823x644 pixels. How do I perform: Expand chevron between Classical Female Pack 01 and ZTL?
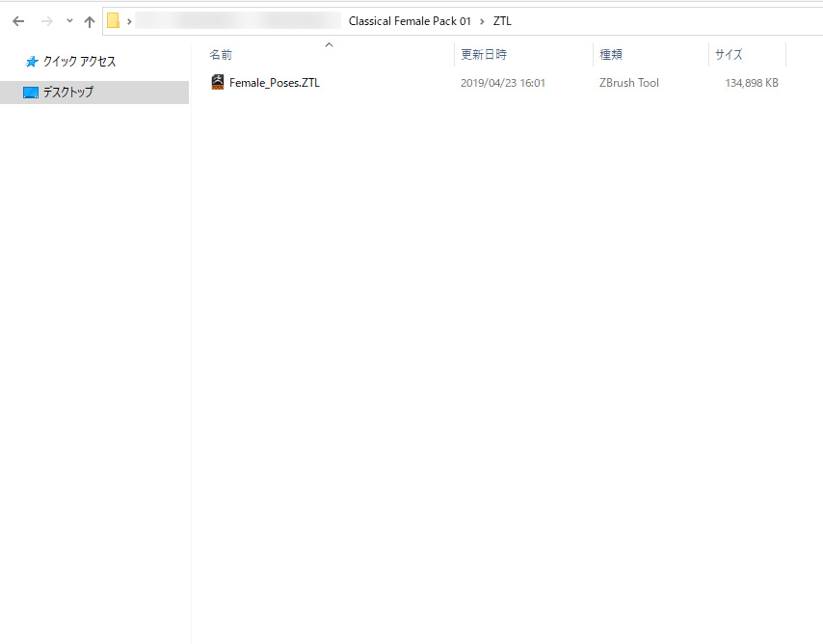(x=482, y=21)
